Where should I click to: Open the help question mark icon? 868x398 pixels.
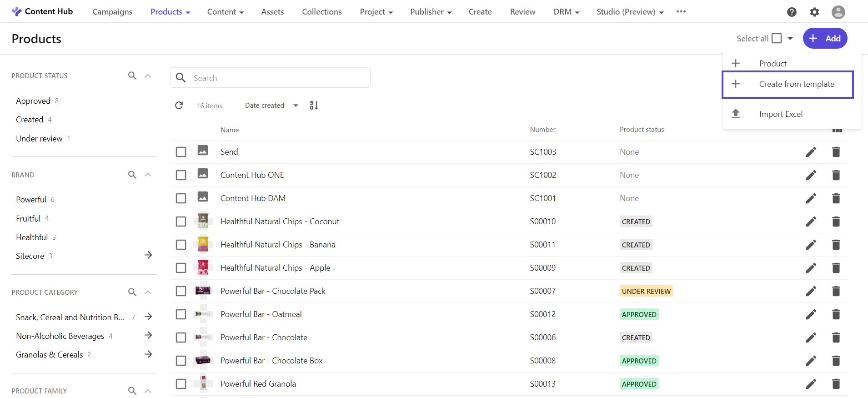tap(792, 12)
